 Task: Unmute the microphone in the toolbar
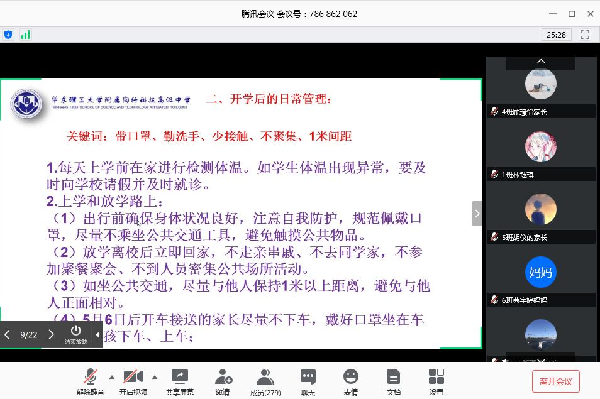pyautogui.click(x=90, y=381)
